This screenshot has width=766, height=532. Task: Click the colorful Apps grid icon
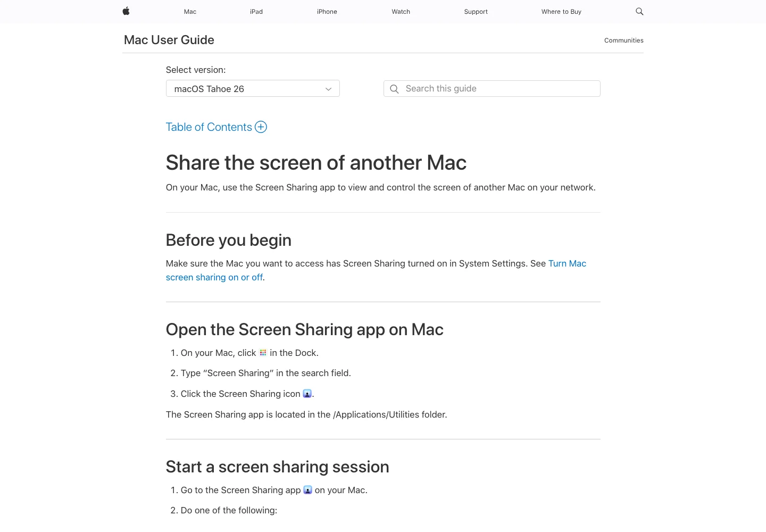coord(263,353)
